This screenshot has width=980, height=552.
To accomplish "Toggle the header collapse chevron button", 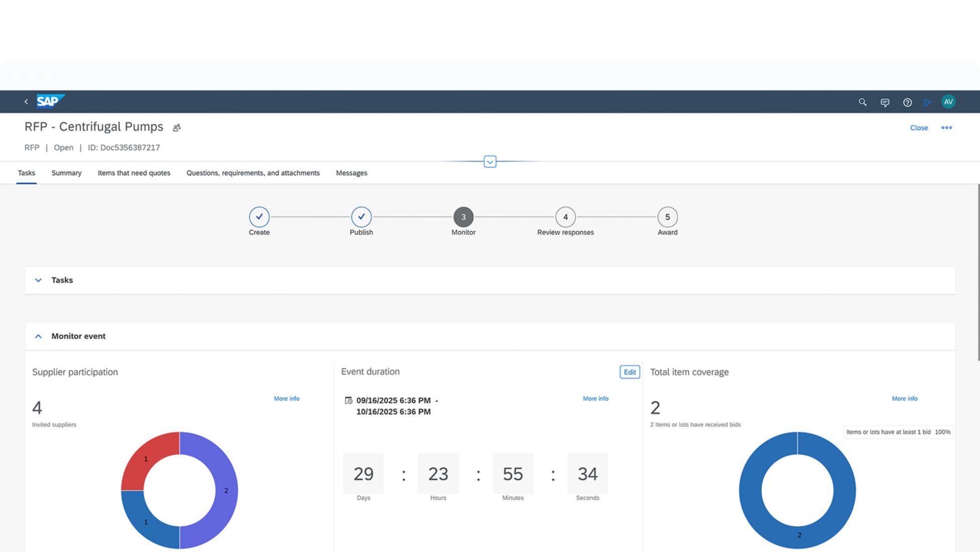I will pyautogui.click(x=490, y=162).
